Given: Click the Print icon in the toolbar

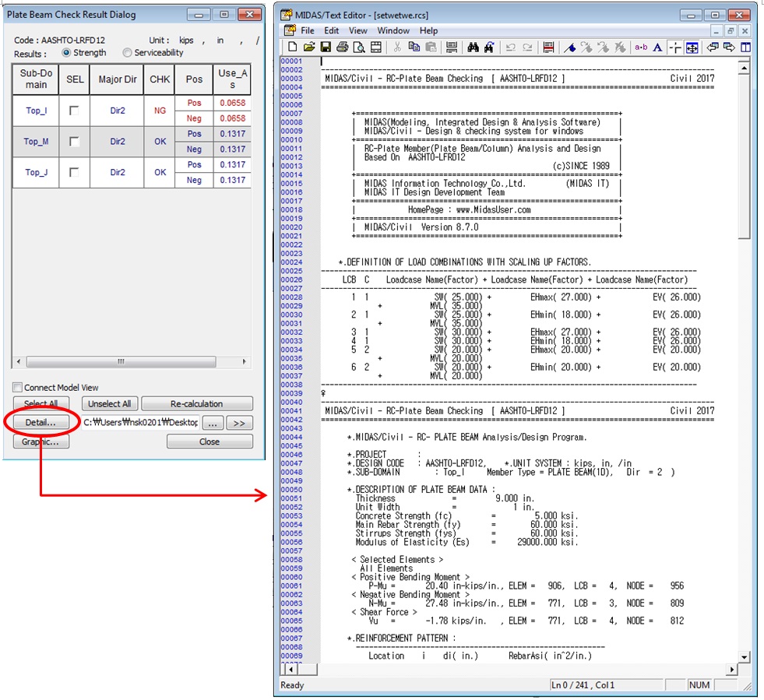Looking at the screenshot, I should pos(342,47).
